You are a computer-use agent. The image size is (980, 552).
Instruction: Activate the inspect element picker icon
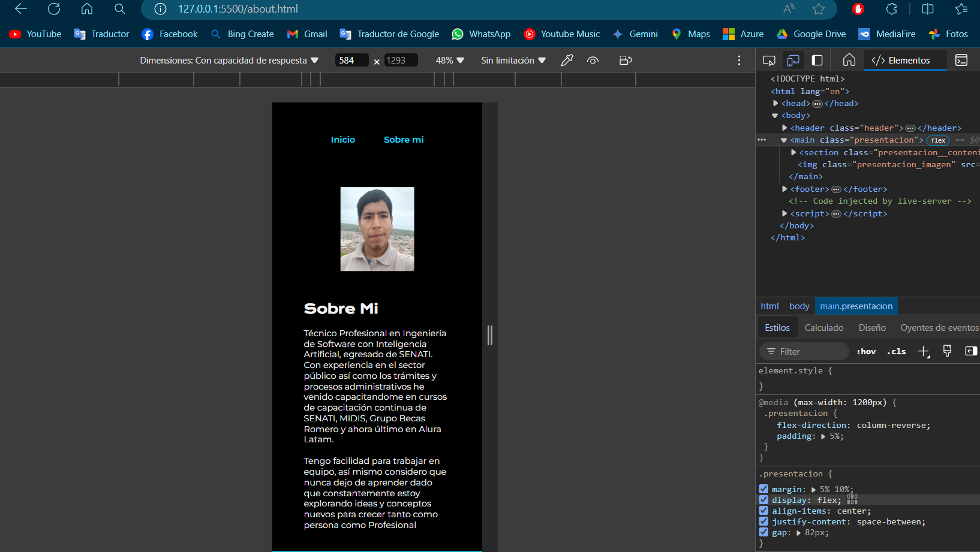coord(769,61)
